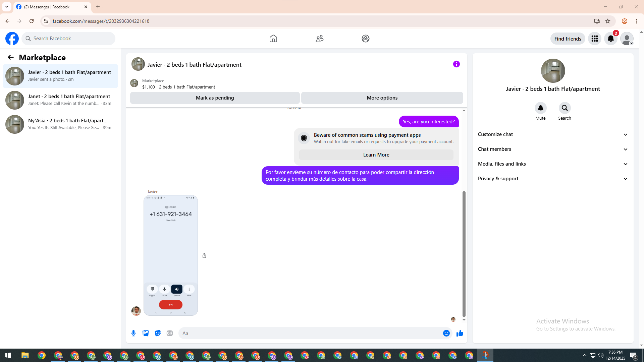Attach a photo using the image icon
The image size is (644, 362).
coord(146,333)
